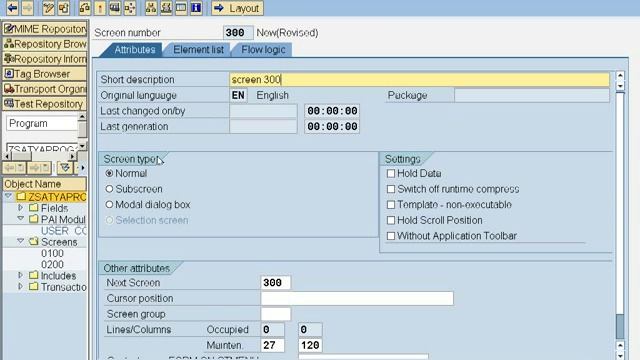
Task: Toggle Display/Change mode pencil icon
Action: (x=48, y=8)
